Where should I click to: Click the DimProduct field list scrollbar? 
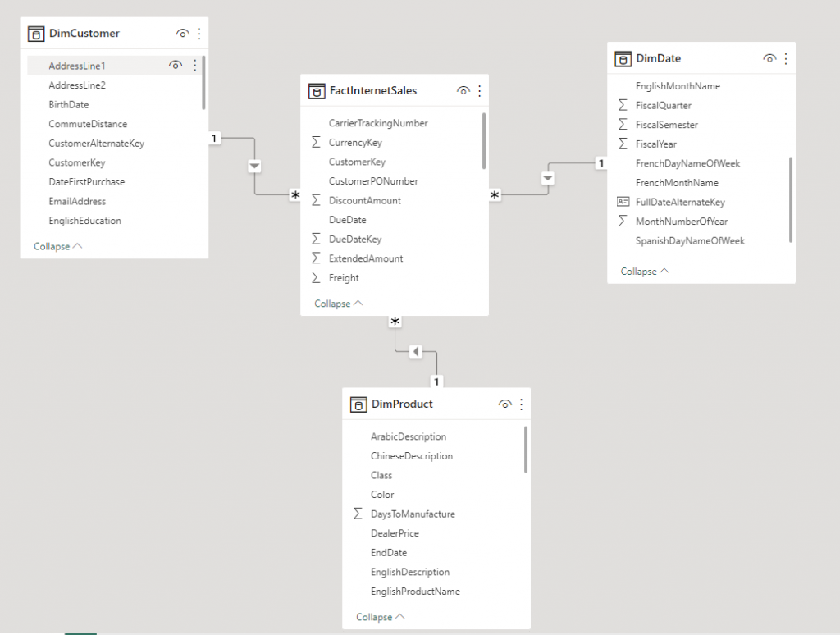(x=526, y=450)
